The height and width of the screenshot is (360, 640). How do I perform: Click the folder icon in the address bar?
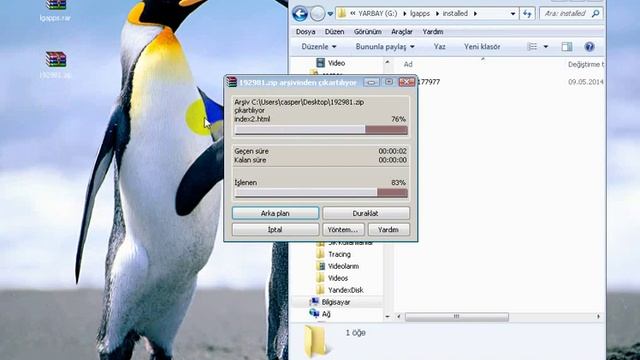click(342, 13)
